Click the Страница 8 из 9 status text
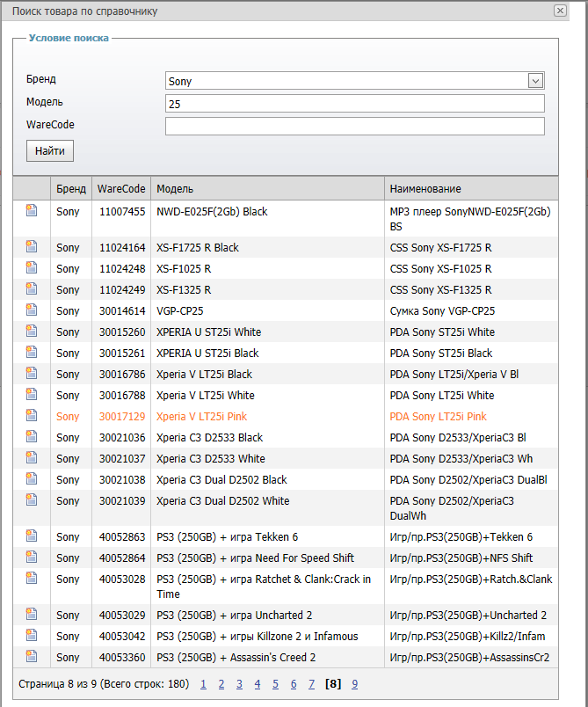Screen dimensions: 588x707 104,684
